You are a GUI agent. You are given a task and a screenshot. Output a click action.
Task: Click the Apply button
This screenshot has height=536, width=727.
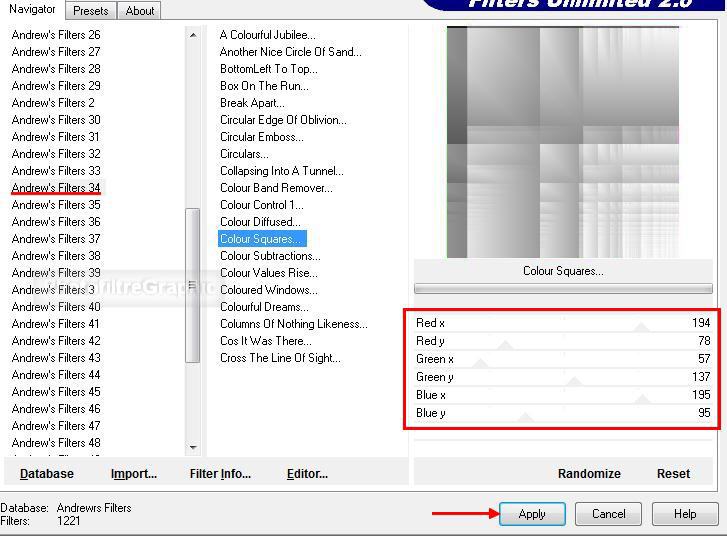[532, 514]
